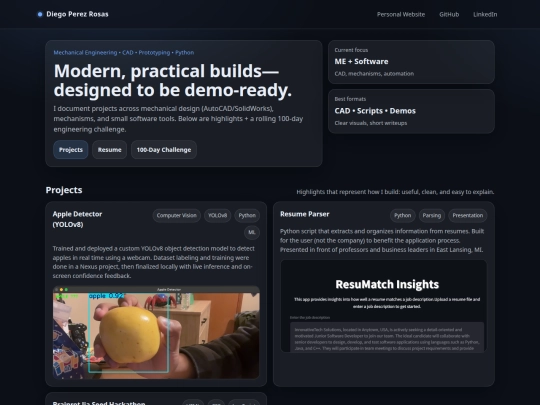540x405 pixels.
Task: Open the Apple Detector webcam screenshot
Action: (156, 333)
